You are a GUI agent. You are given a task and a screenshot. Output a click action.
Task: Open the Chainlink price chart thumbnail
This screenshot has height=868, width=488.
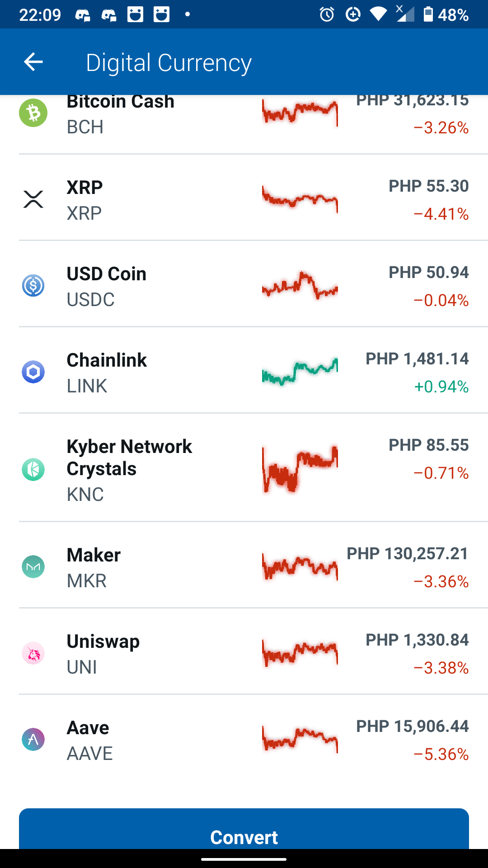(x=300, y=372)
